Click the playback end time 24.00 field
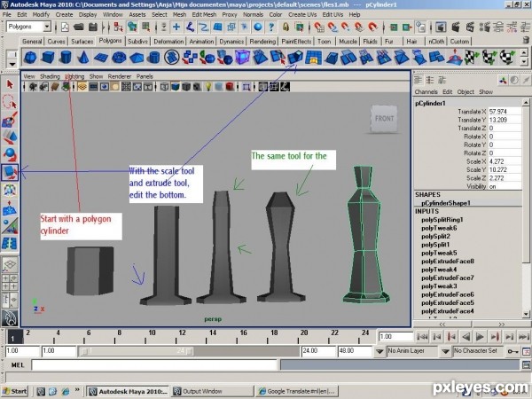 pyautogui.click(x=318, y=351)
